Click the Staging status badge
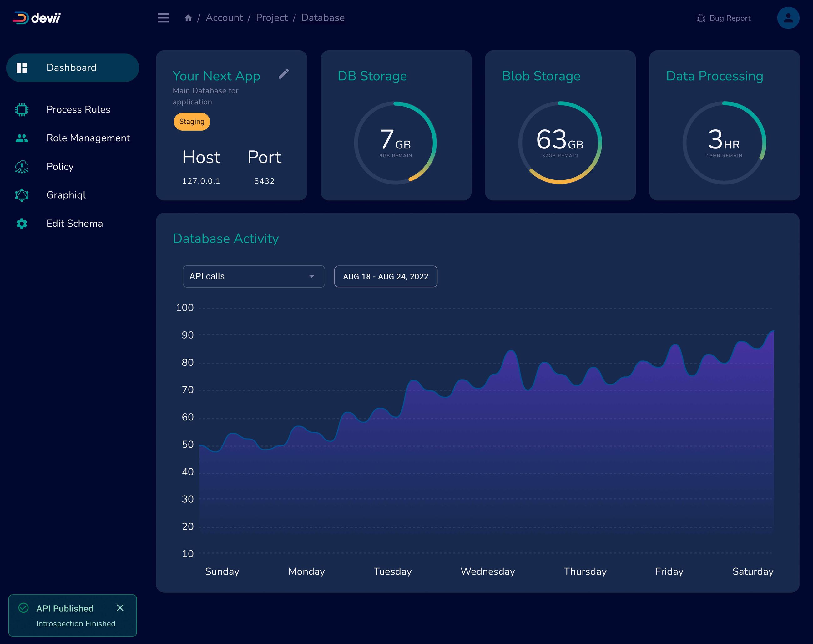This screenshot has width=813, height=644. coord(192,121)
